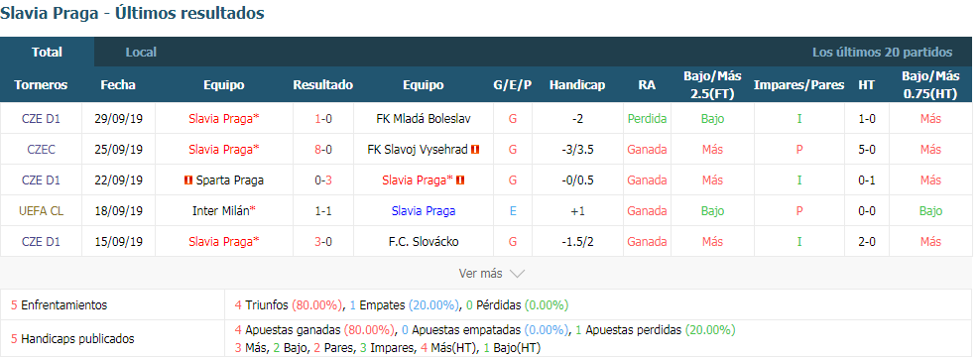This screenshot has height=359, width=980.
Task: Open FK Mladá Boleslav team page
Action: [x=424, y=119]
